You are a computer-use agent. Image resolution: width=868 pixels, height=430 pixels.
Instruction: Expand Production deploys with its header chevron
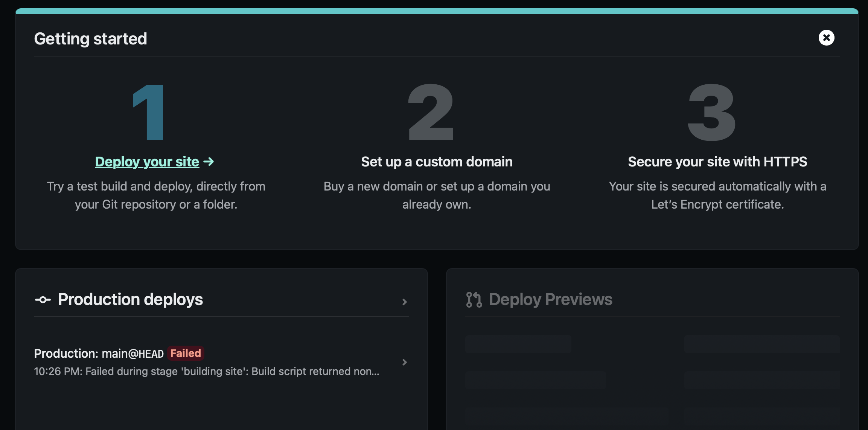coord(405,302)
